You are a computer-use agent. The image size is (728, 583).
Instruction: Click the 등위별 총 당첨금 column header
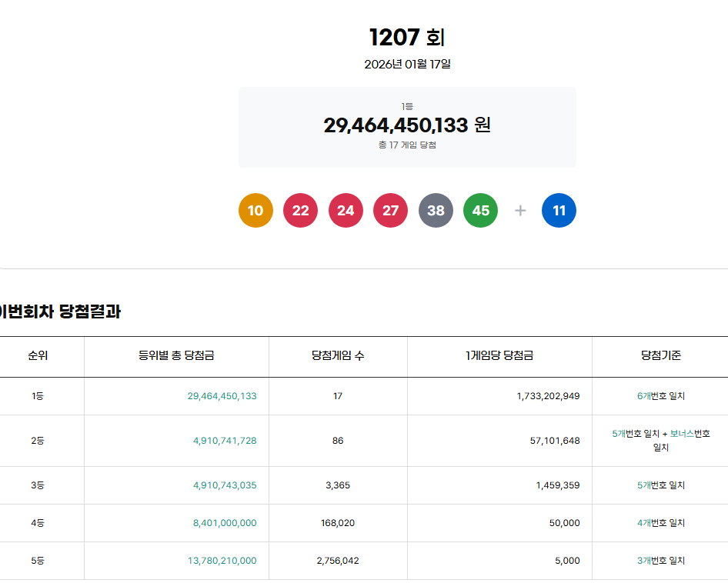click(176, 355)
